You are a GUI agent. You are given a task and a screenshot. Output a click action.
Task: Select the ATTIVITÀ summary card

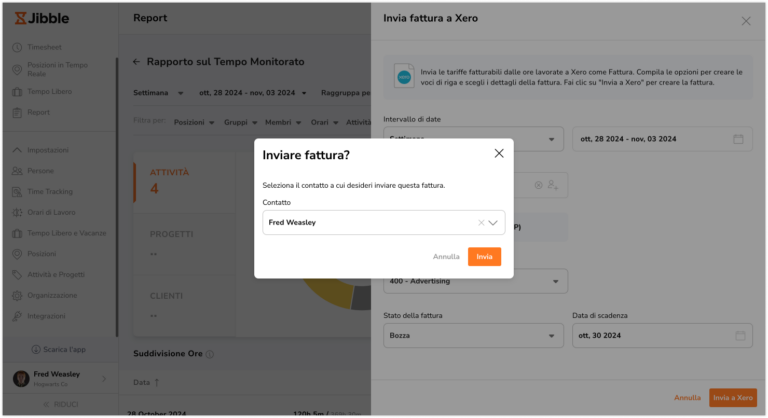click(x=184, y=182)
